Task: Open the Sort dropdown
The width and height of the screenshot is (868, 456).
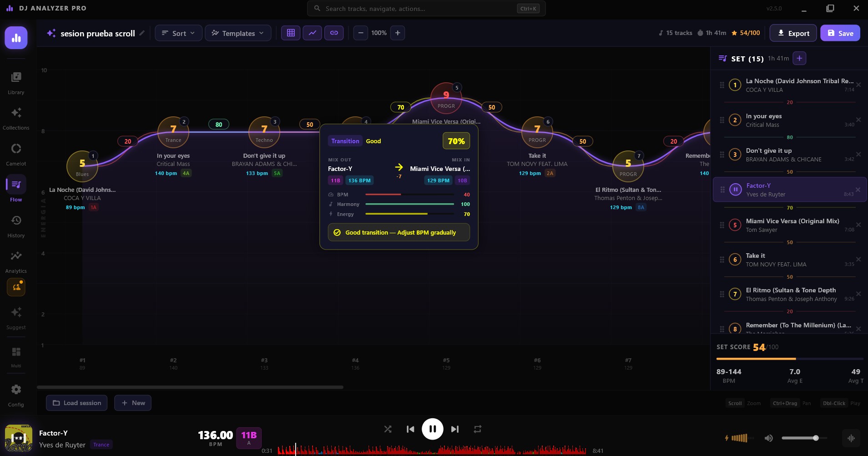Action: tap(178, 33)
